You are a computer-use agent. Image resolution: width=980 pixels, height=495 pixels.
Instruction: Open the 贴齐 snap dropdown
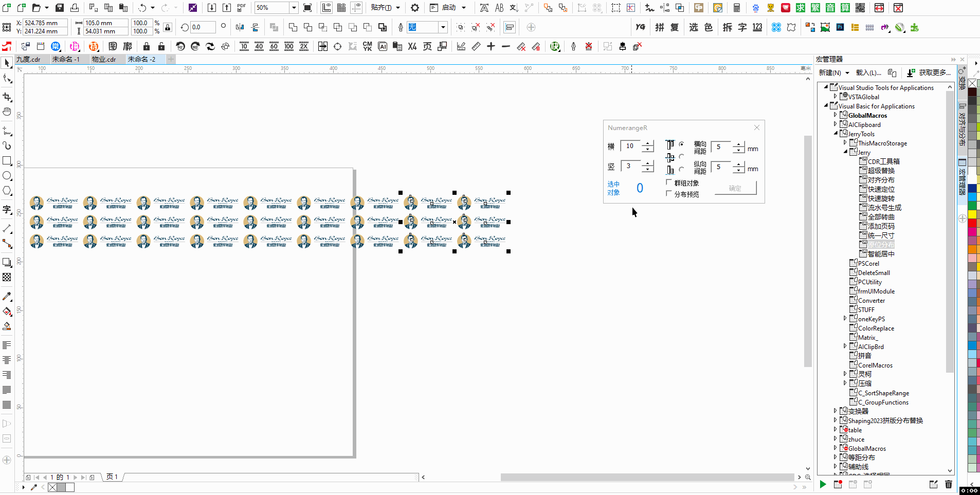[x=398, y=8]
